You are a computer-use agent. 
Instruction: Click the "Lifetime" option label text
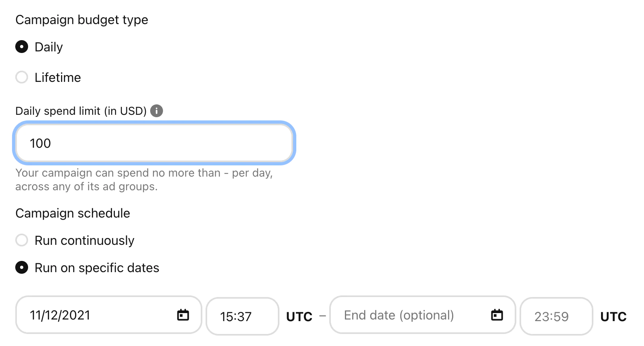pyautogui.click(x=58, y=77)
